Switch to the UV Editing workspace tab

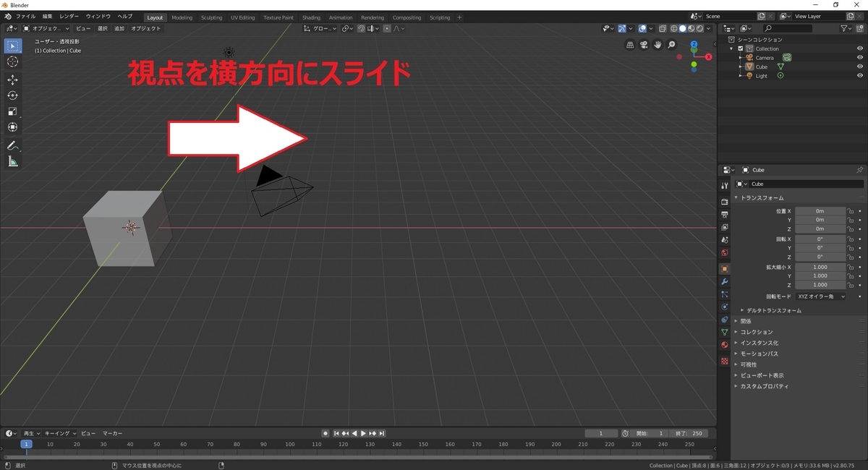point(243,17)
